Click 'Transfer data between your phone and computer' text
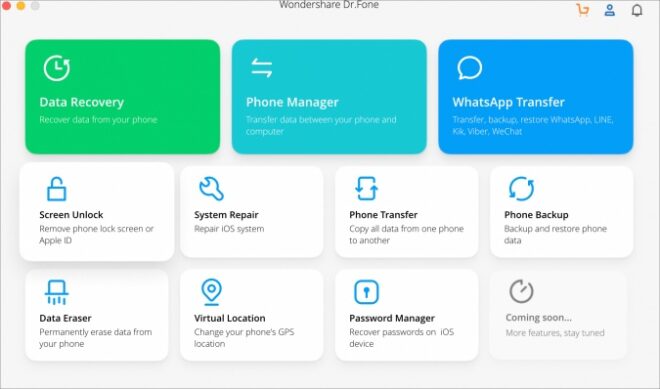 tap(321, 125)
